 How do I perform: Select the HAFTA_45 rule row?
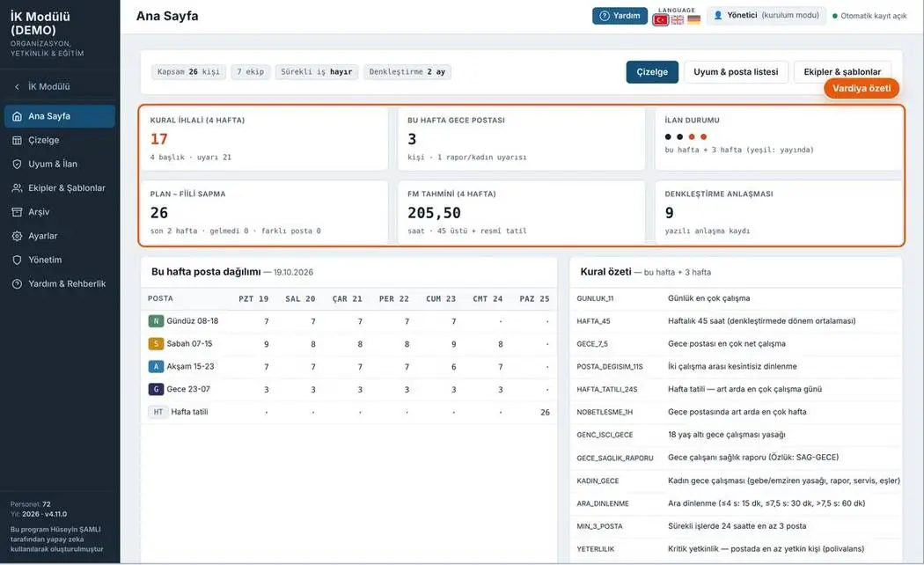point(736,321)
